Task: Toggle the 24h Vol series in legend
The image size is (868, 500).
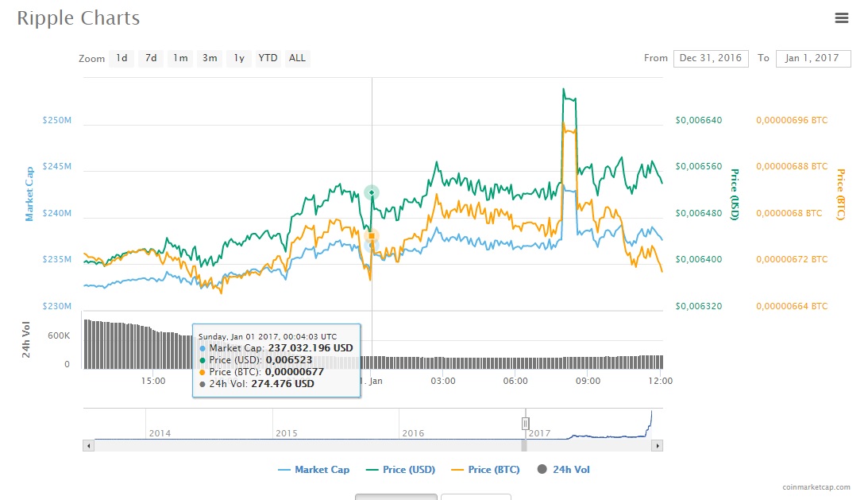Action: [x=564, y=470]
